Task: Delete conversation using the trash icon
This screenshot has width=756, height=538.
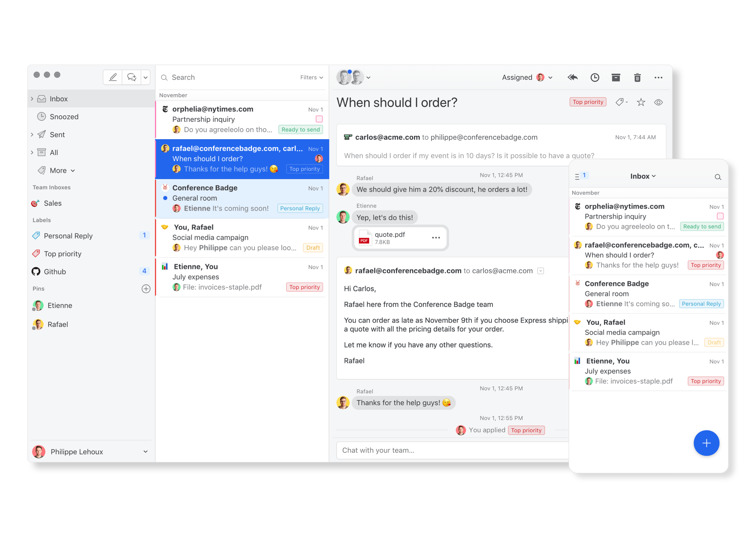Action: 637,77
